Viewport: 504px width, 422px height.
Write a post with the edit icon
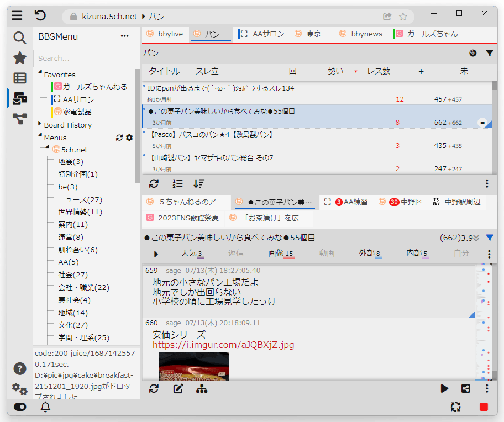[x=178, y=389]
